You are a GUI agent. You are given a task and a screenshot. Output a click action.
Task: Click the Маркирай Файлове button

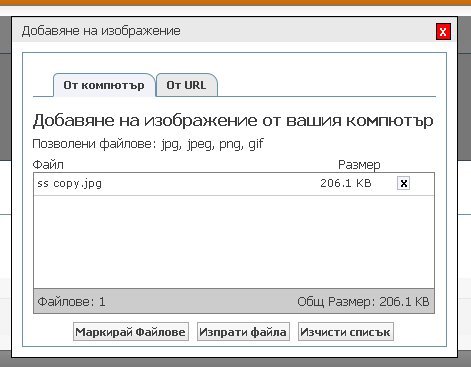click(131, 332)
